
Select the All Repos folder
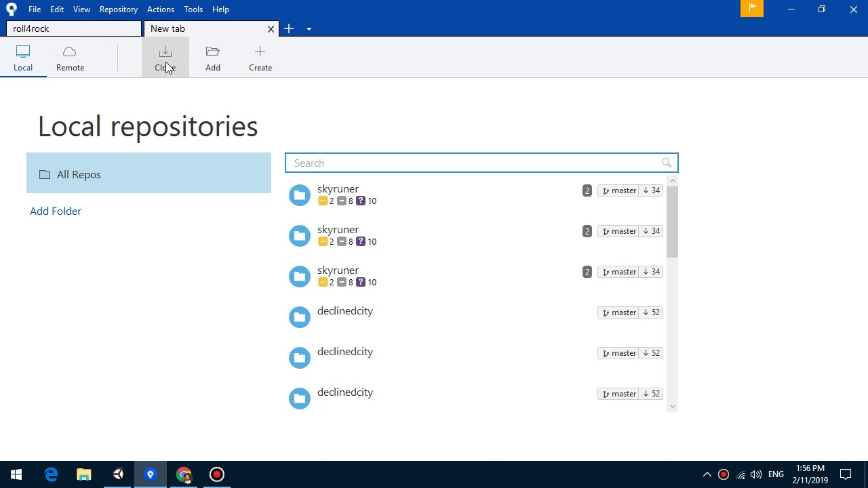(149, 174)
